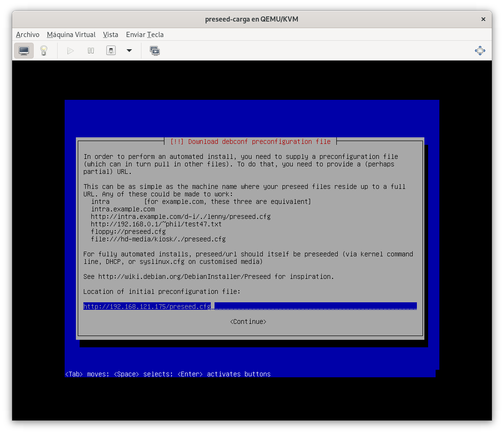Open the Archivo menu
Screen dimensions: 504x434
point(28,35)
